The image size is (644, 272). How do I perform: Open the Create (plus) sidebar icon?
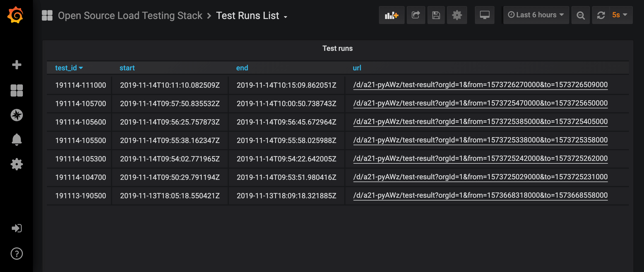pyautogui.click(x=16, y=65)
